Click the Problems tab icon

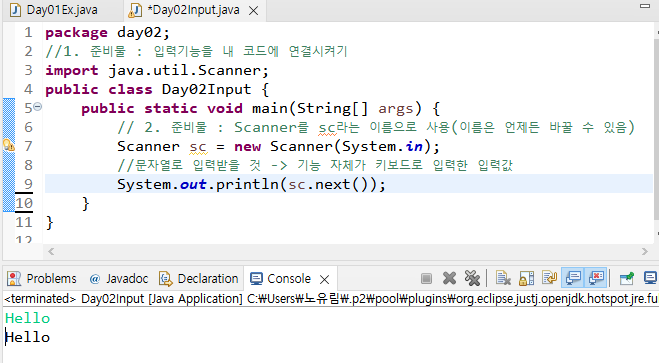[14, 279]
